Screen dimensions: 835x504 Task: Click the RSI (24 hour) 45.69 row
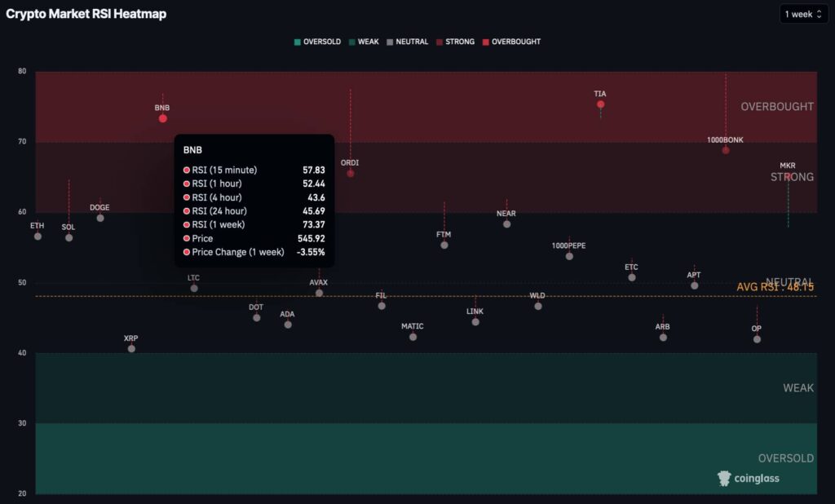pos(254,211)
